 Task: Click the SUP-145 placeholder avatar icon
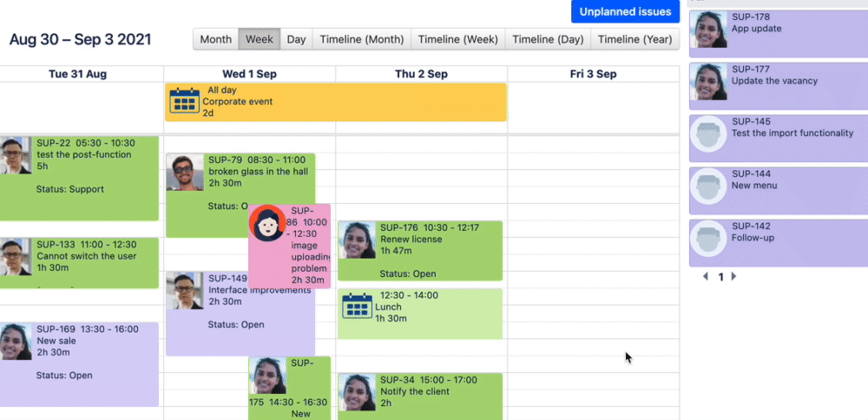[709, 136]
